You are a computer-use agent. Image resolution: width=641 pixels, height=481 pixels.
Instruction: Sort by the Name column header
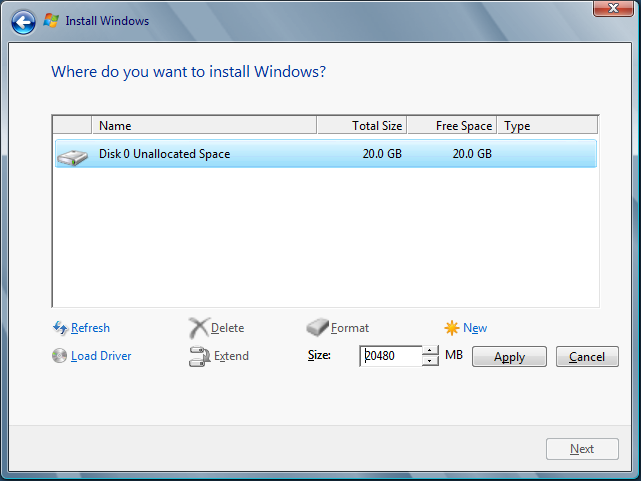(204, 125)
